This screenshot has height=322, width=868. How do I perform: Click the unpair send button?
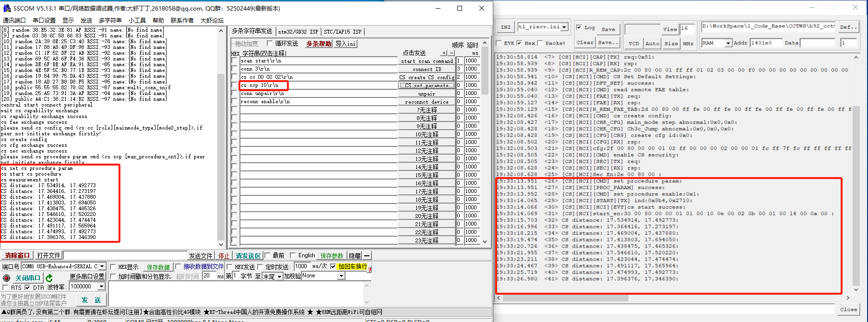click(x=427, y=94)
